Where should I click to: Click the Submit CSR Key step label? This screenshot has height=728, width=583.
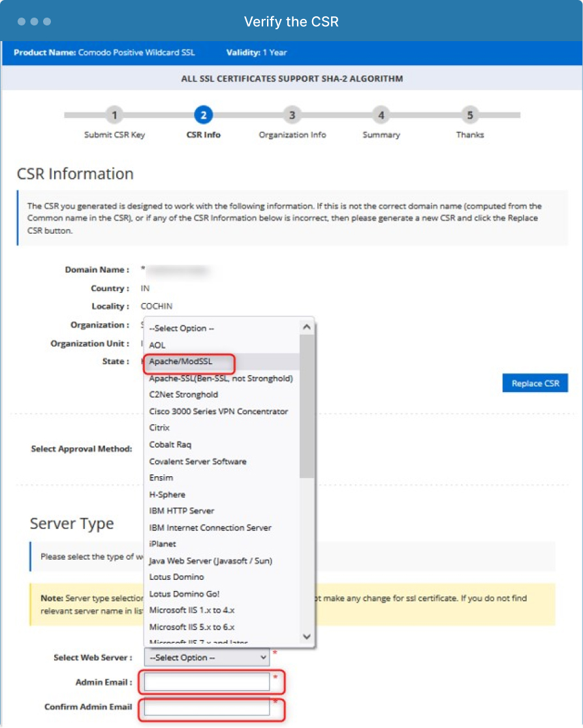coord(114,134)
